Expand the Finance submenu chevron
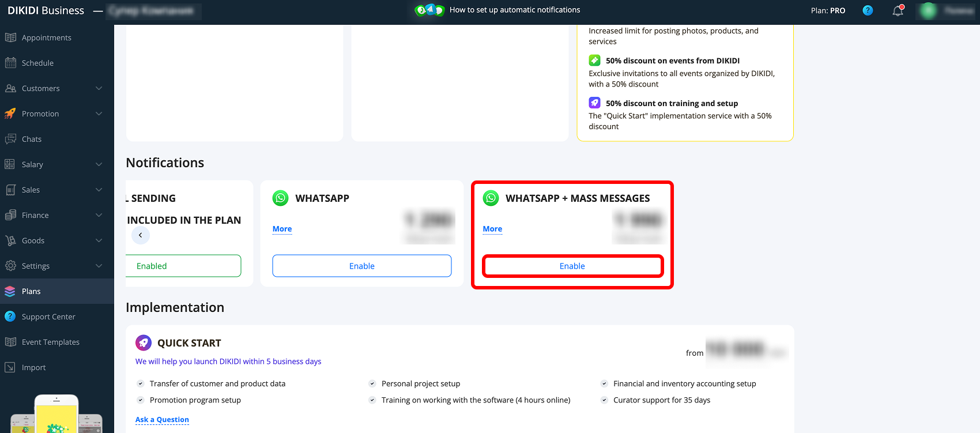980x433 pixels. point(99,215)
